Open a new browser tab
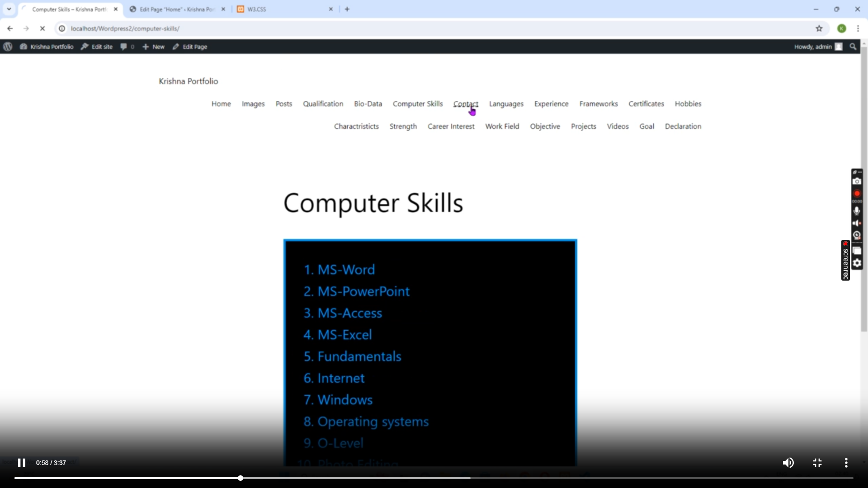868x488 pixels. tap(347, 9)
